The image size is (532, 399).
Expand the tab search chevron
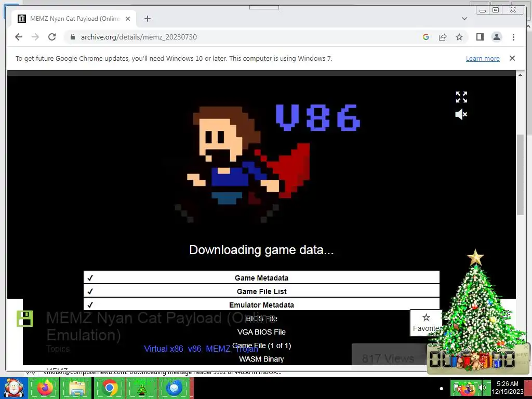[x=464, y=19]
